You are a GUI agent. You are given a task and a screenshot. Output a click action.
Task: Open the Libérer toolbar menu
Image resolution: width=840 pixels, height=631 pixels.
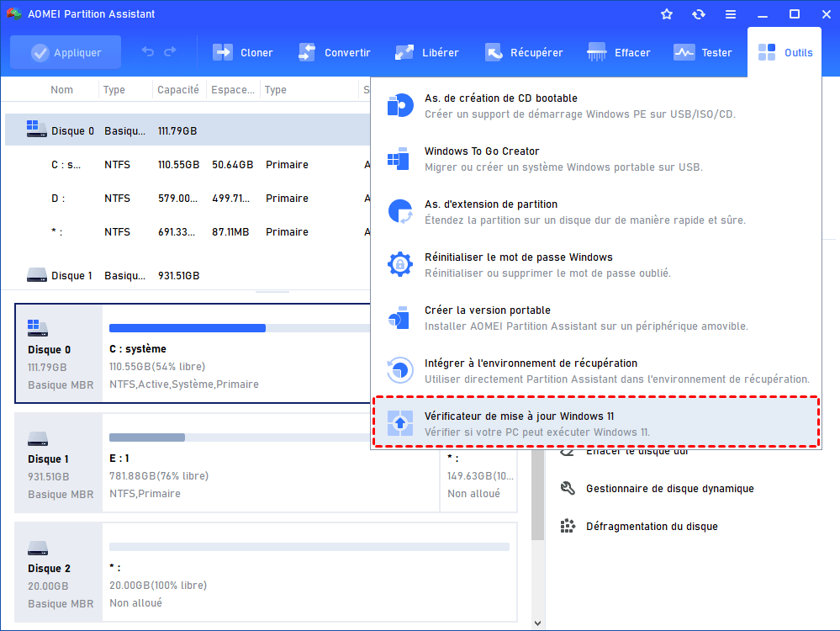pyautogui.click(x=426, y=52)
